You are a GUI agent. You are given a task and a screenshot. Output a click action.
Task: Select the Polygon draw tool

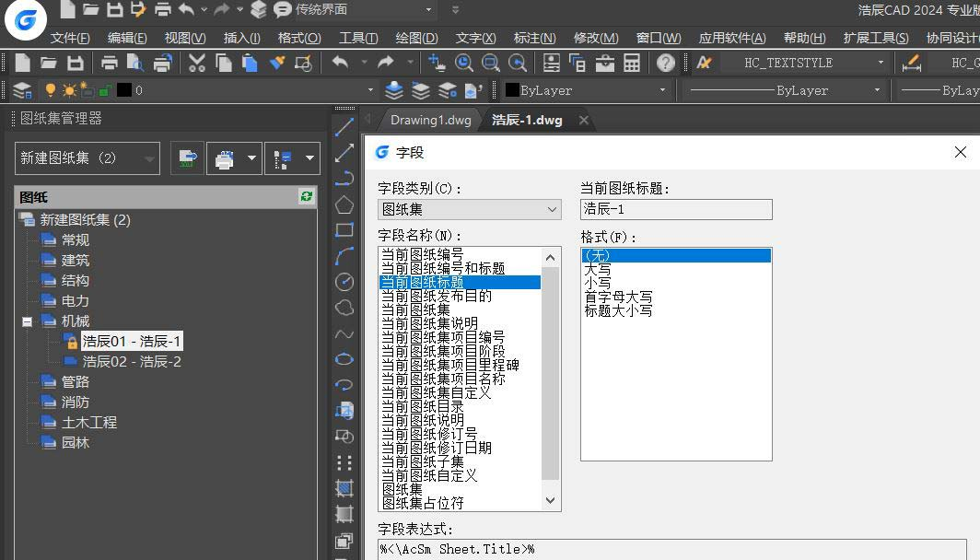[x=344, y=204]
